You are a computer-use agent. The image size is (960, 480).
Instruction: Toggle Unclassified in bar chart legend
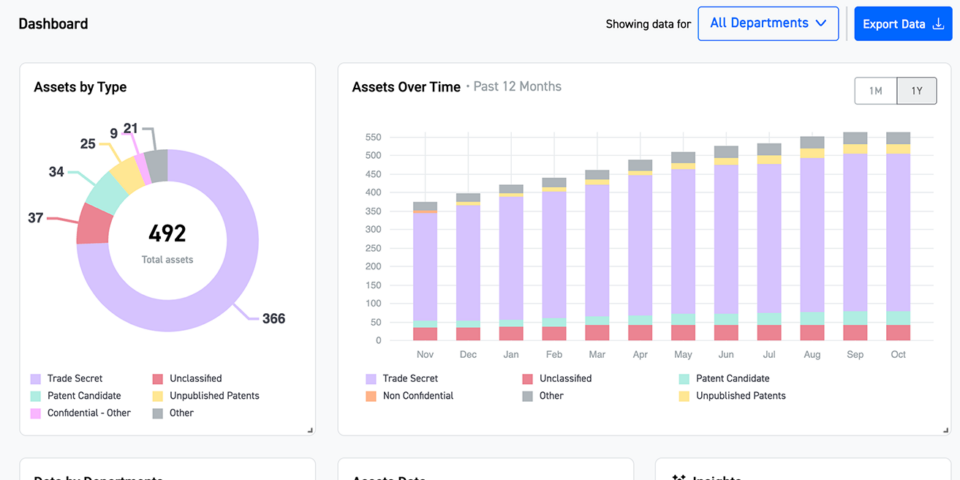(557, 378)
